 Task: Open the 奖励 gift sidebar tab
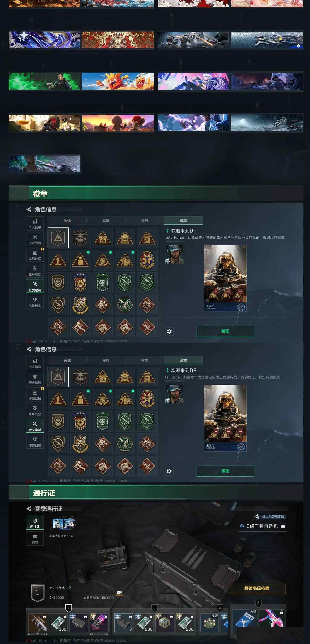click(x=35, y=538)
